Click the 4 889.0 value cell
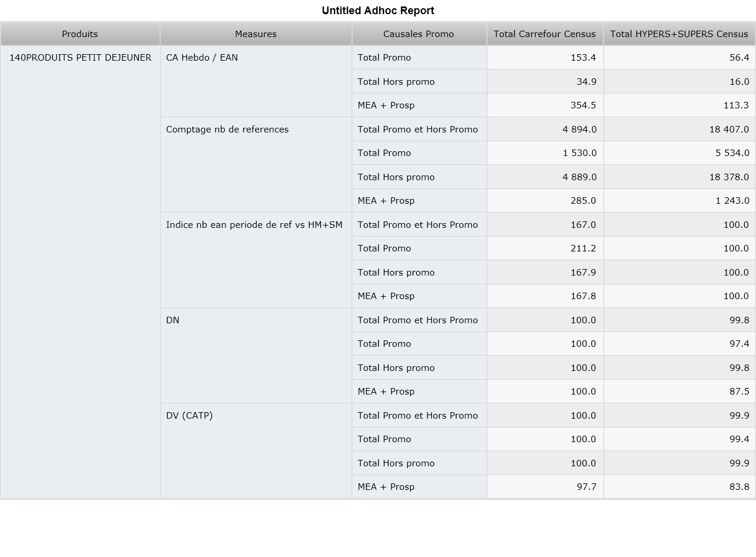Image resolution: width=756 pixels, height=557 pixels. pyautogui.click(x=545, y=177)
